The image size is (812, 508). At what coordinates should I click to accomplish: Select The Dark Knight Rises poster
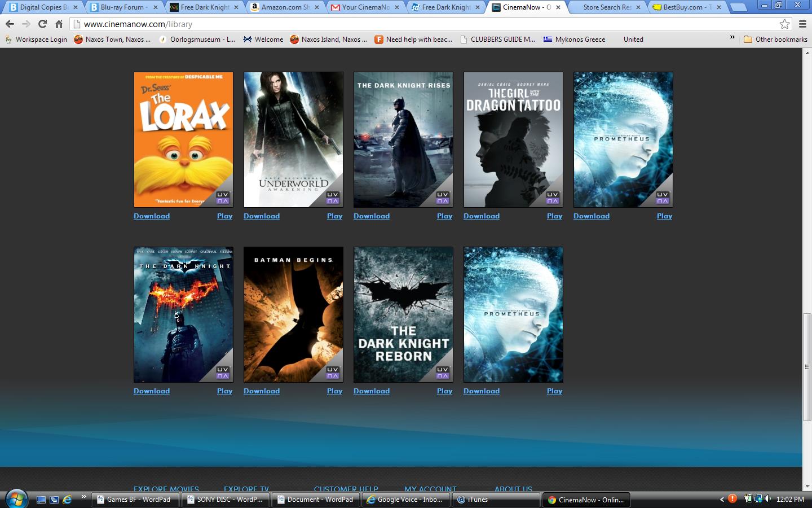(403, 139)
